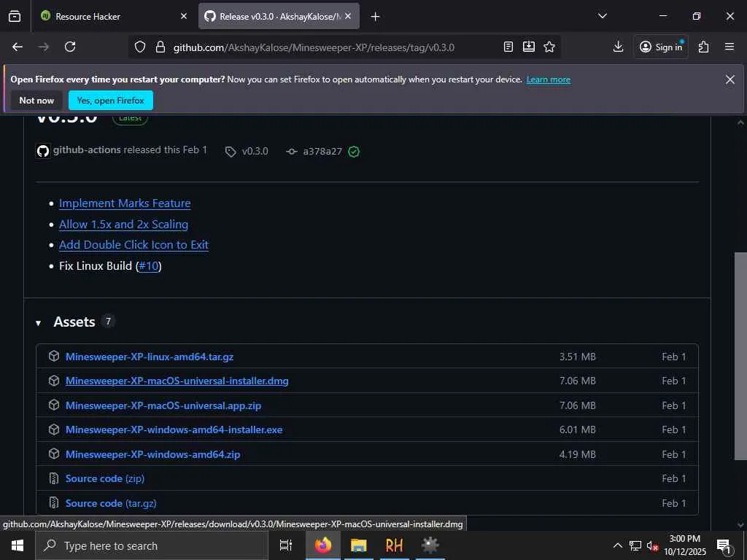Screen dimensions: 747x560
Task: Click package icon beside windows installer.exe
Action: click(54, 429)
